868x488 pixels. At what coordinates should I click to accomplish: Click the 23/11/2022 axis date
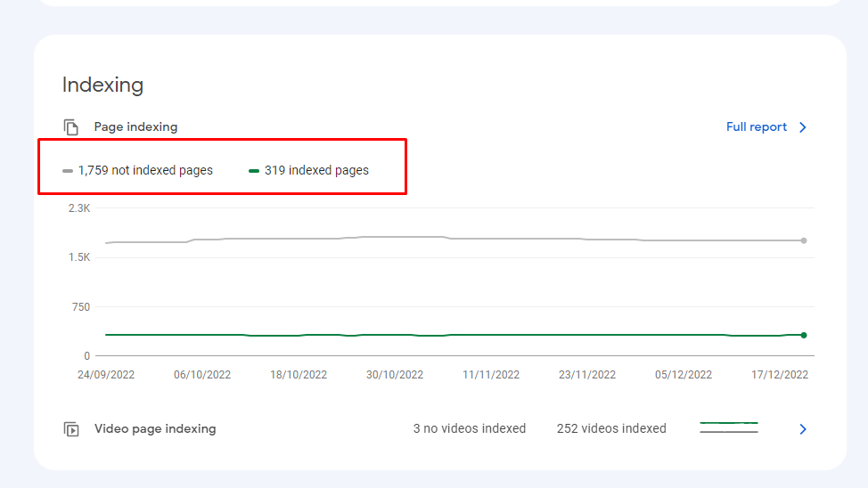(586, 375)
